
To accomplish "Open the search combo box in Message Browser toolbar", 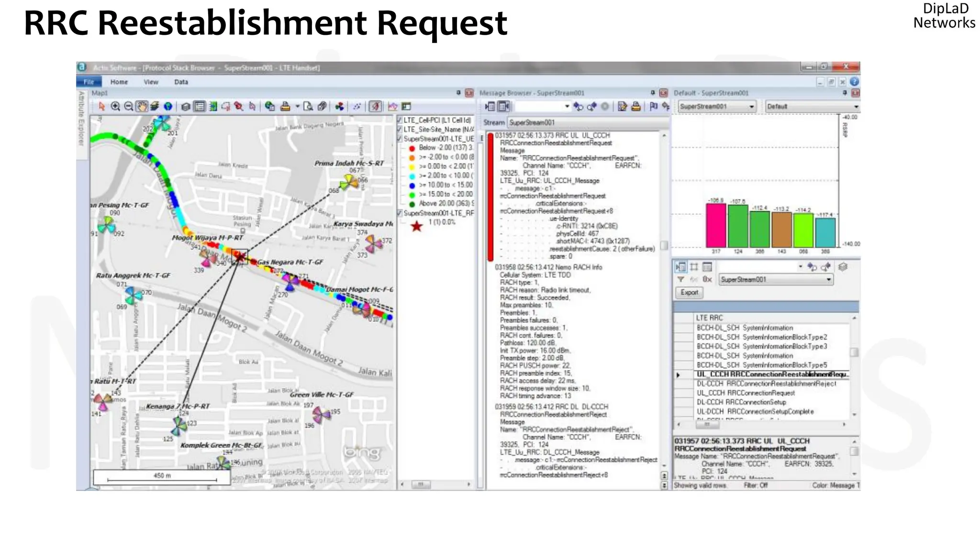I will [544, 106].
